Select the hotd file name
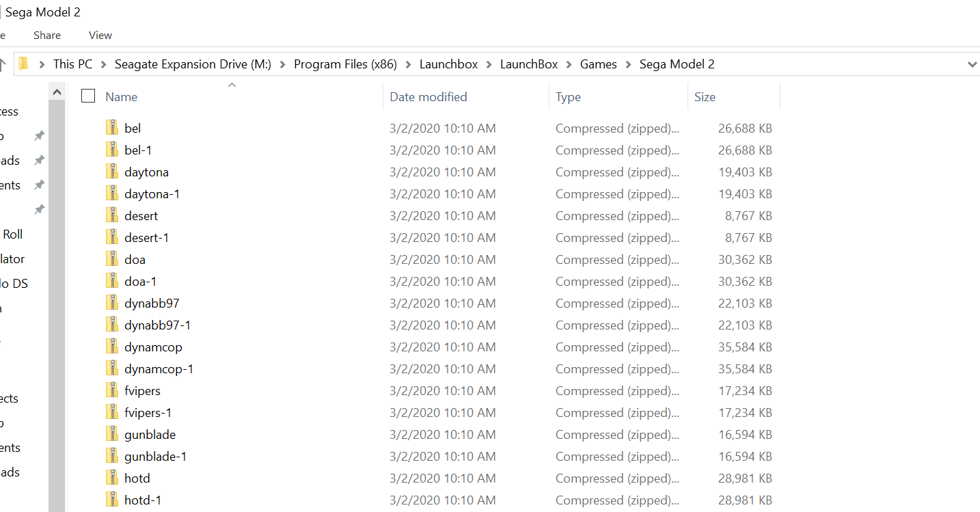 tap(137, 479)
